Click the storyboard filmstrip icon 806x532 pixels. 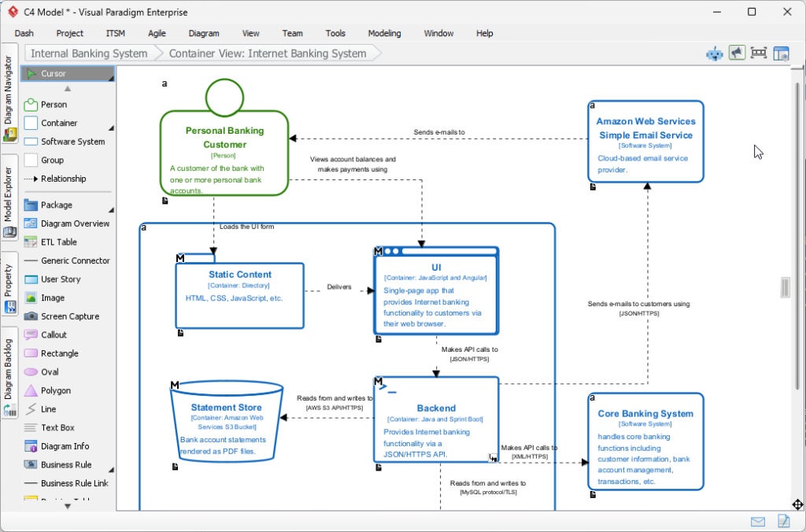tap(759, 53)
